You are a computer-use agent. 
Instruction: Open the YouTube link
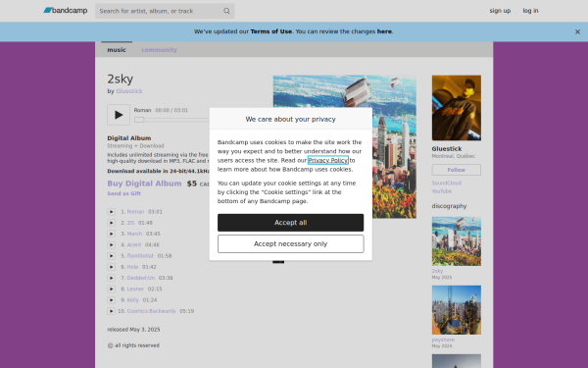[x=442, y=191]
